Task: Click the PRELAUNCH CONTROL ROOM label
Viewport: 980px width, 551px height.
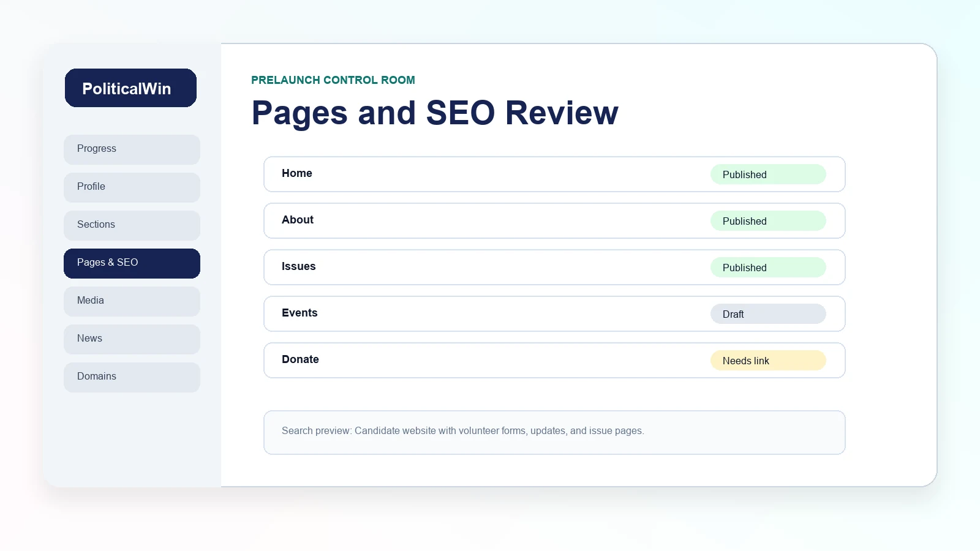Action: click(333, 80)
